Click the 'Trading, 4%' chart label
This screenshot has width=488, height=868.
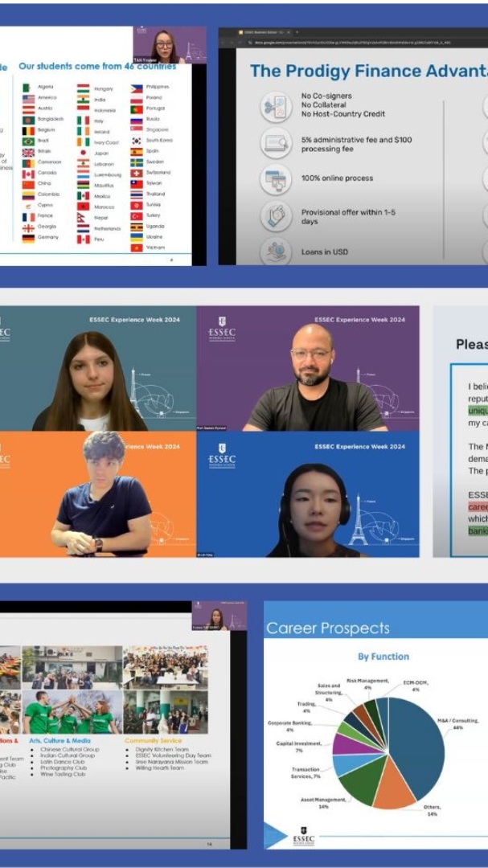307,707
